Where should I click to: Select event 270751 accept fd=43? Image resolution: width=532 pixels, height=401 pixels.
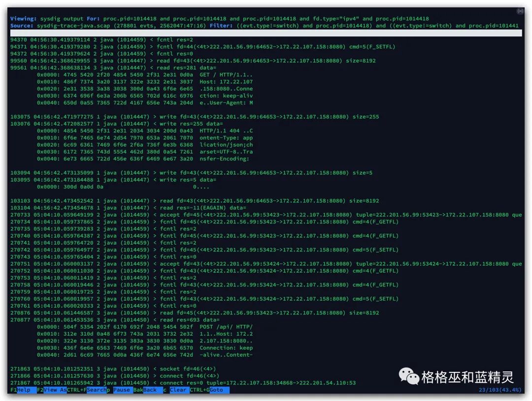tap(266, 264)
